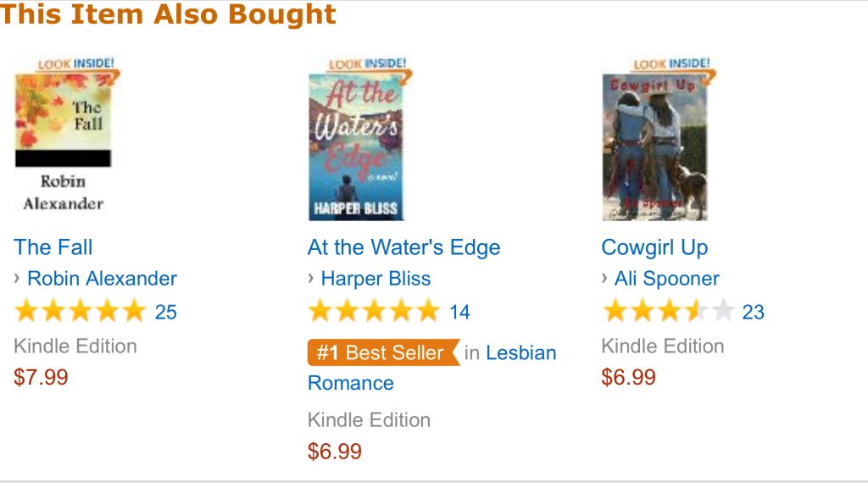Open Lesbian Romance category link
The width and height of the screenshot is (868, 488).
coord(431,368)
